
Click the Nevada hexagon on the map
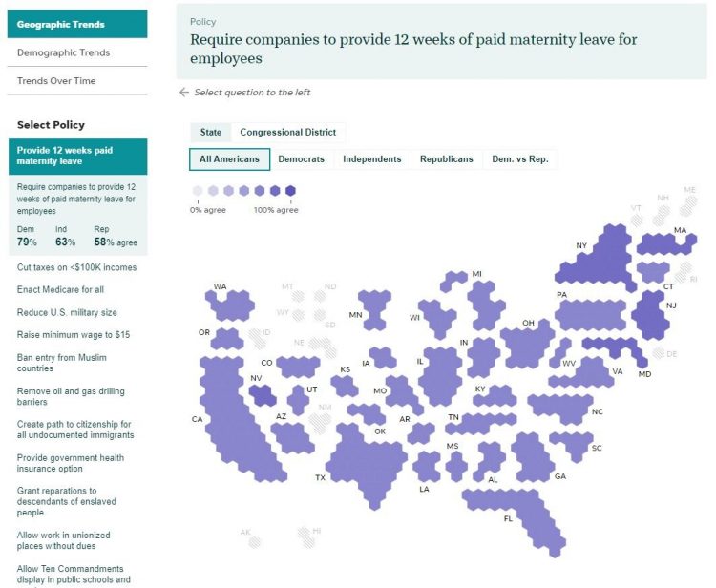[263, 394]
